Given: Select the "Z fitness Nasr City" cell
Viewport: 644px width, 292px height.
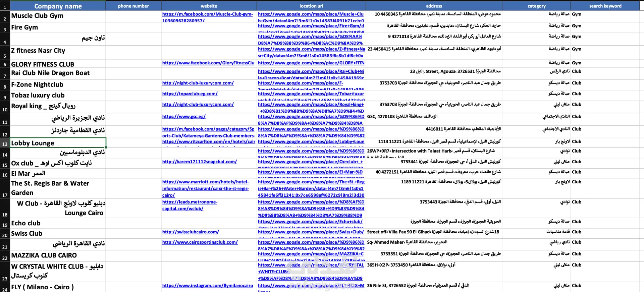Looking at the screenshot, I should [58, 52].
